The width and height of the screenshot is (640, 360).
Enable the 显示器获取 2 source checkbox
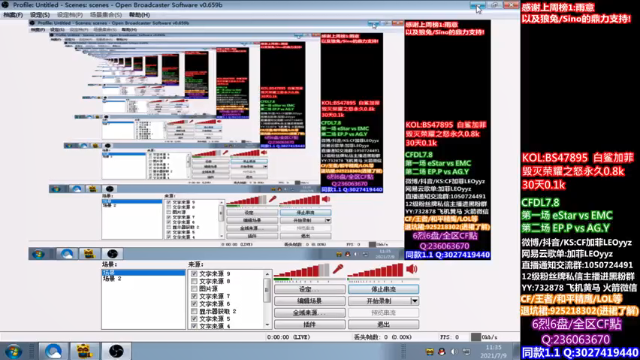(x=194, y=311)
